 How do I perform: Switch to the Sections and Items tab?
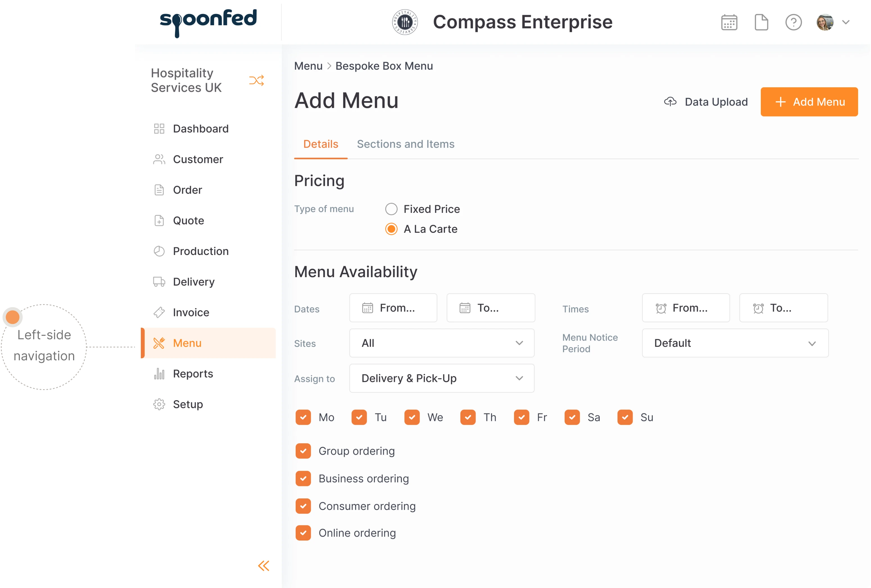click(406, 144)
